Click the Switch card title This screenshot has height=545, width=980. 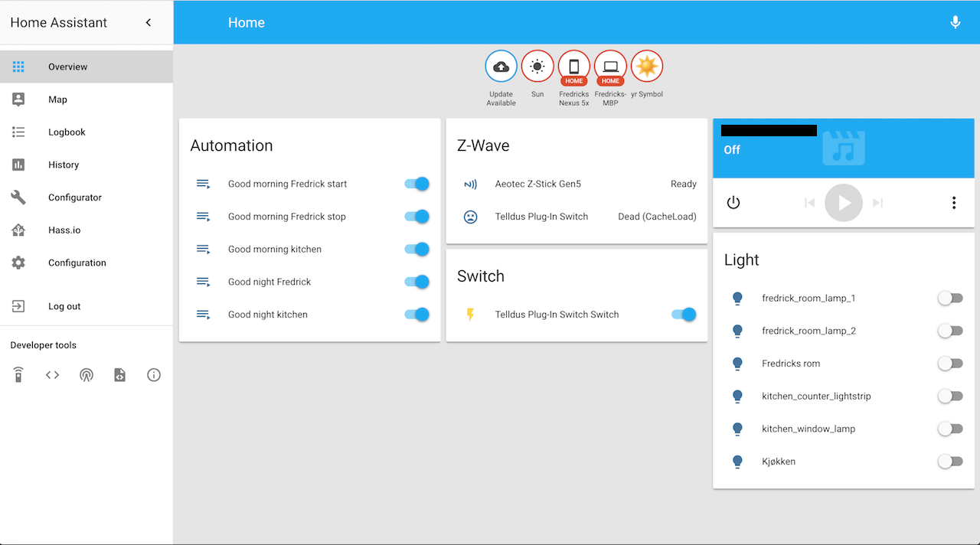tap(481, 276)
